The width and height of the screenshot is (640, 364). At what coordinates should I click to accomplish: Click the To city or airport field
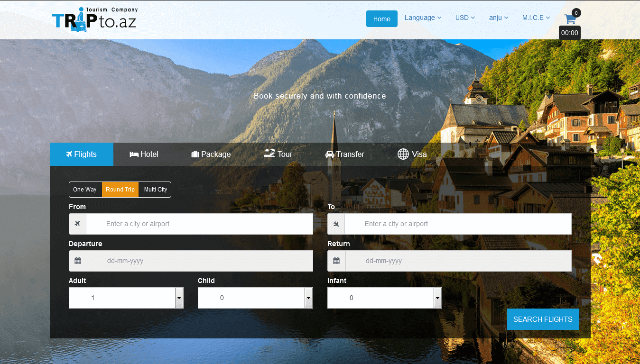[458, 224]
